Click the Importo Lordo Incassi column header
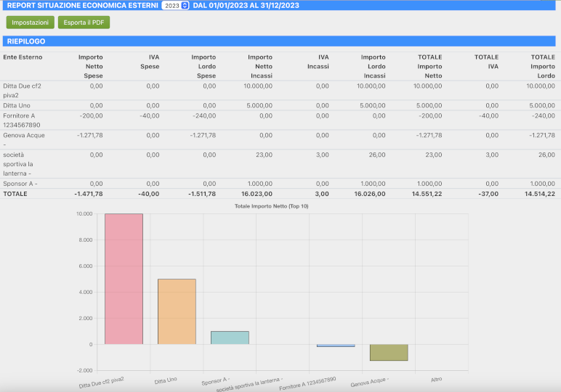 373,66
